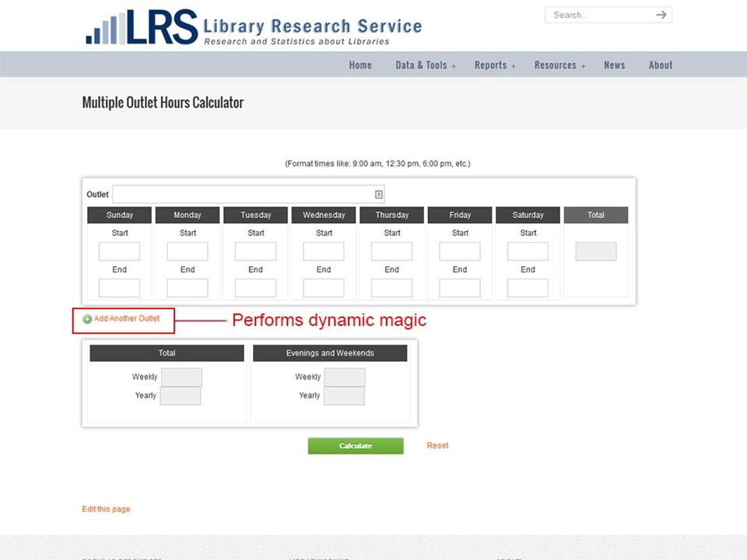Go to the Home nav item
Screen dimensions: 747x560
(x=360, y=65)
